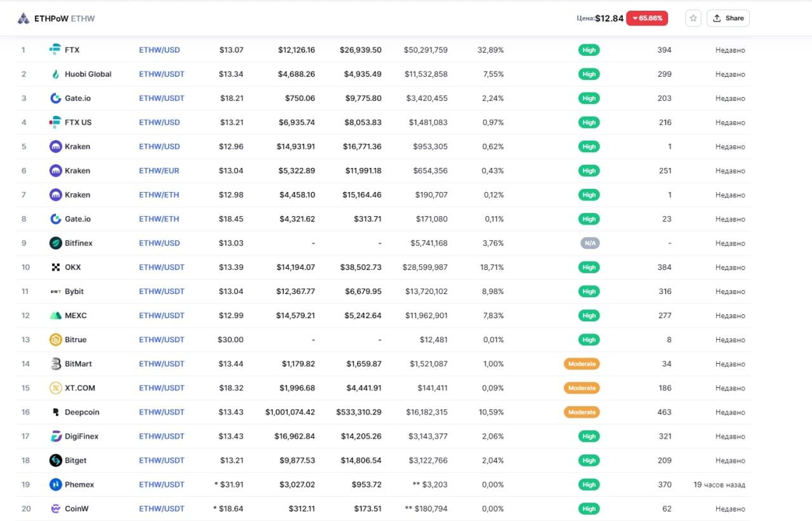Click the 18,71% volume share cell
This screenshot has height=521, width=812.
(492, 267)
